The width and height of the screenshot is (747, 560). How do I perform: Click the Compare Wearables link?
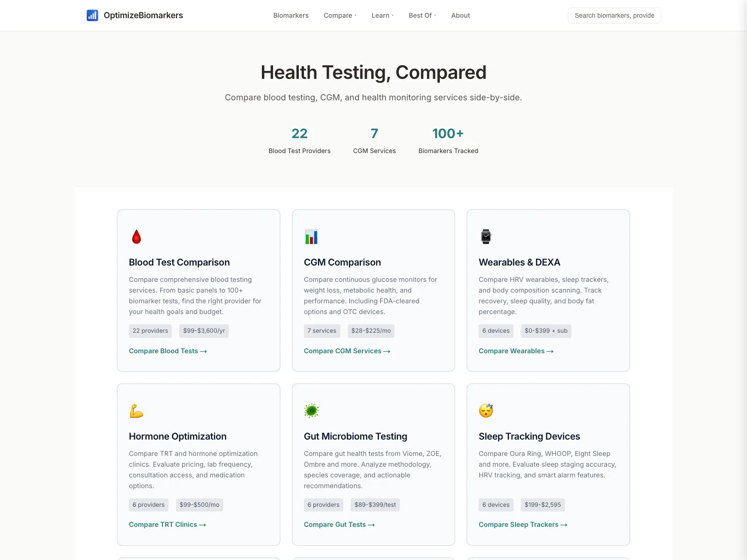click(516, 351)
